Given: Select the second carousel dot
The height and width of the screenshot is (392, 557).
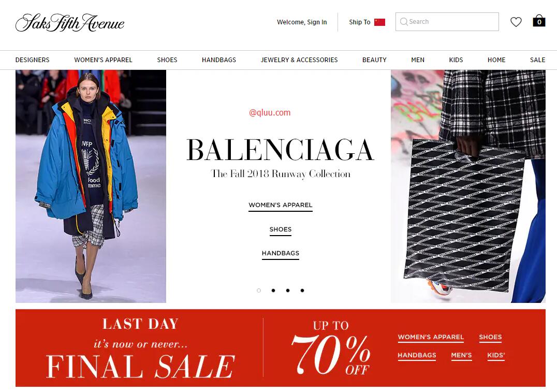Looking at the screenshot, I should 273,291.
